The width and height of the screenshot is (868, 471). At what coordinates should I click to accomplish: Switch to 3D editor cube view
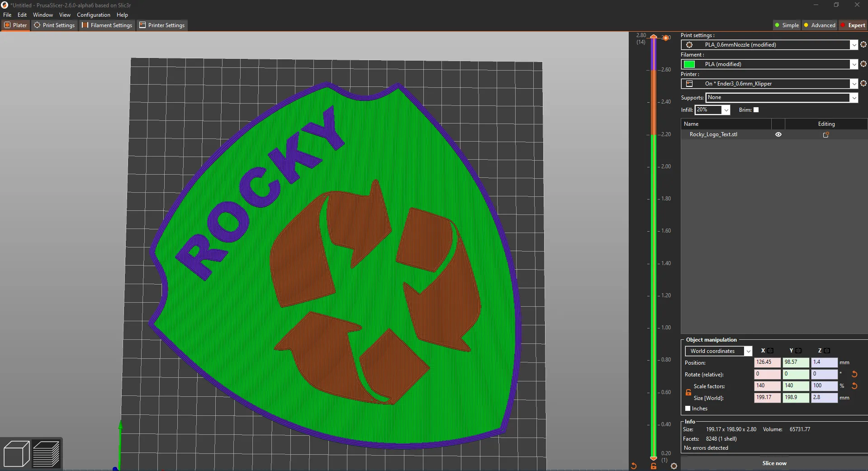[16, 453]
